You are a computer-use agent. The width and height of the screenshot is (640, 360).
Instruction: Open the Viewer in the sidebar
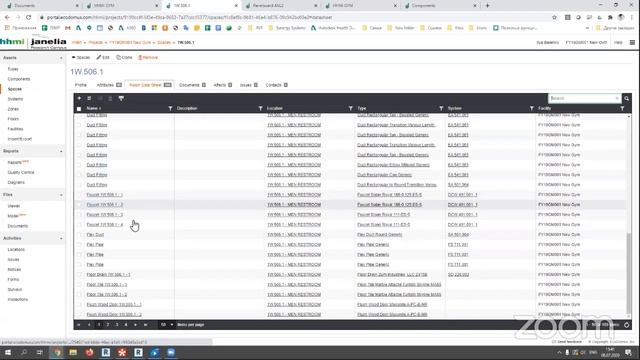click(14, 206)
